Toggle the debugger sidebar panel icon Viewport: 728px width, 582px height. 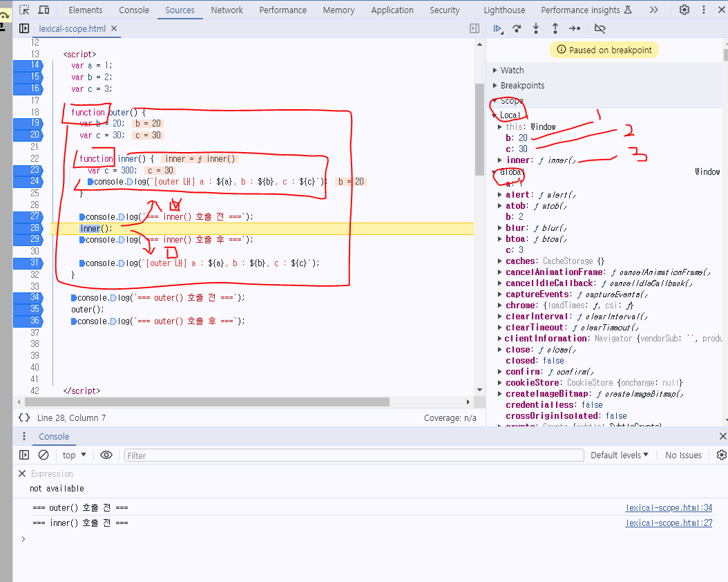475,28
